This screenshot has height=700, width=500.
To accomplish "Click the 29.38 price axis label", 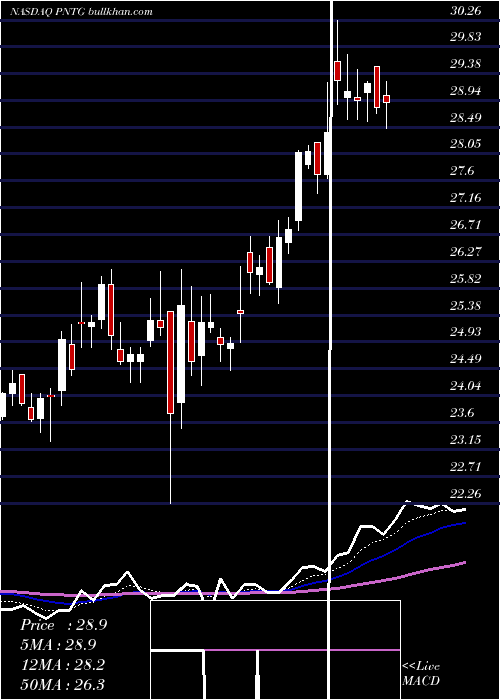I will click(466, 64).
